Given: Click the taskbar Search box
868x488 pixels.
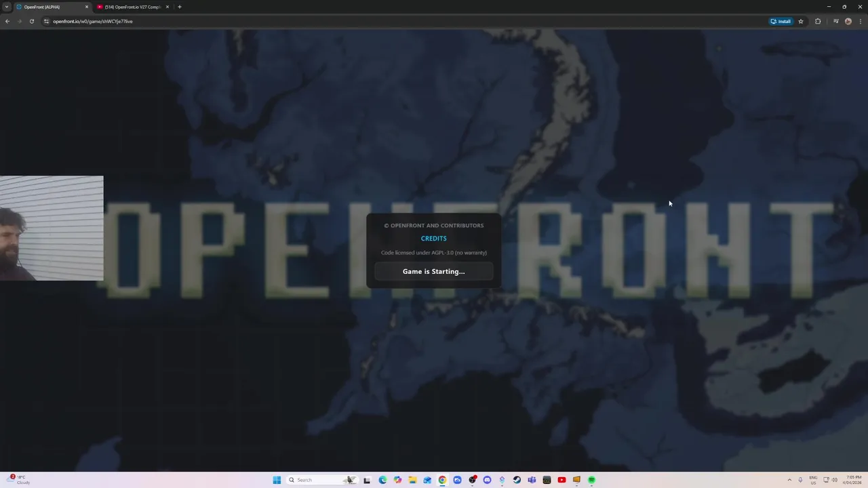Looking at the screenshot, I should tap(322, 480).
